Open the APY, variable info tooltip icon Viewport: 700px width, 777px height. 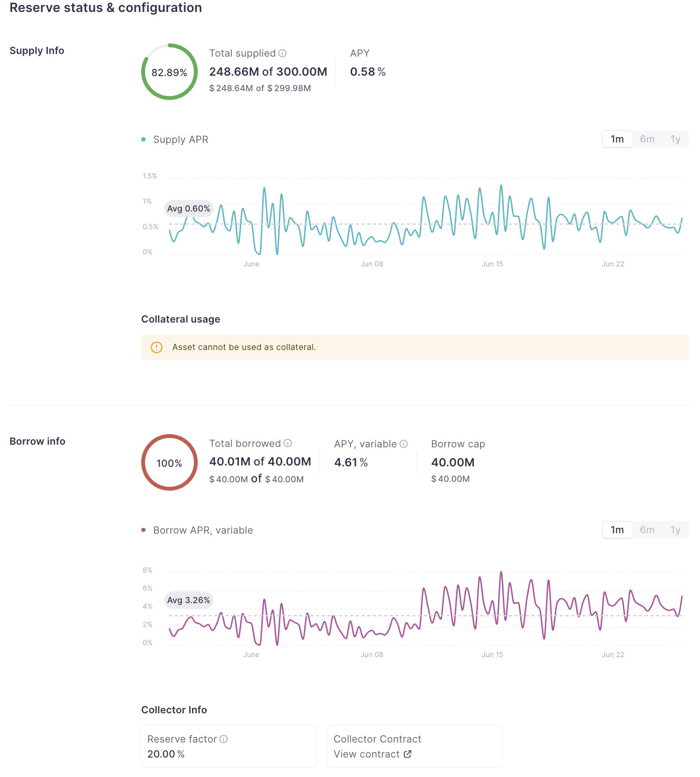click(x=404, y=444)
